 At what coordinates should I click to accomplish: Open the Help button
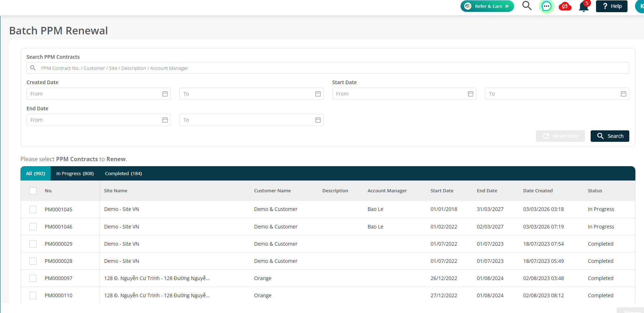point(611,6)
